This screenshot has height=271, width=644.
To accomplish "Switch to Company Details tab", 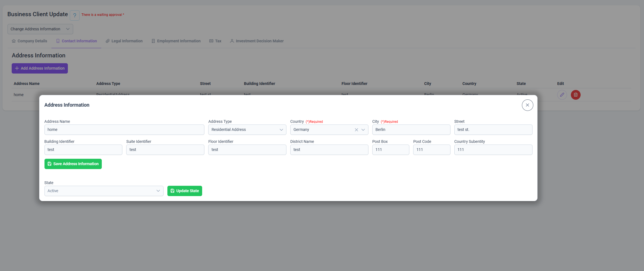I will [x=29, y=41].
